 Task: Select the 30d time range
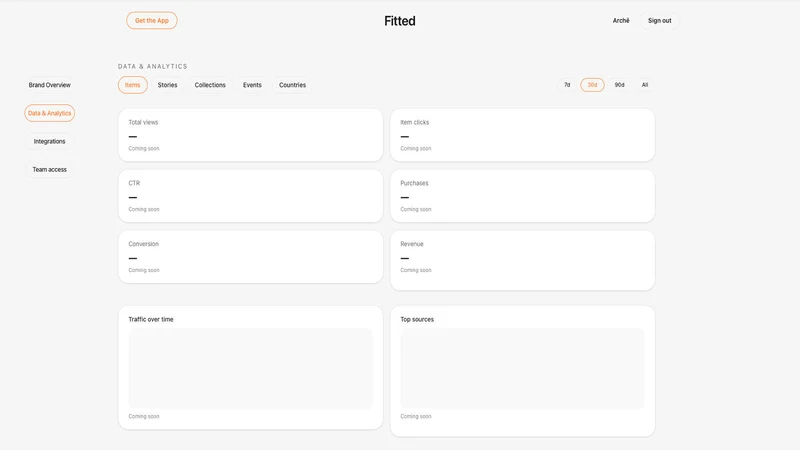pos(592,85)
